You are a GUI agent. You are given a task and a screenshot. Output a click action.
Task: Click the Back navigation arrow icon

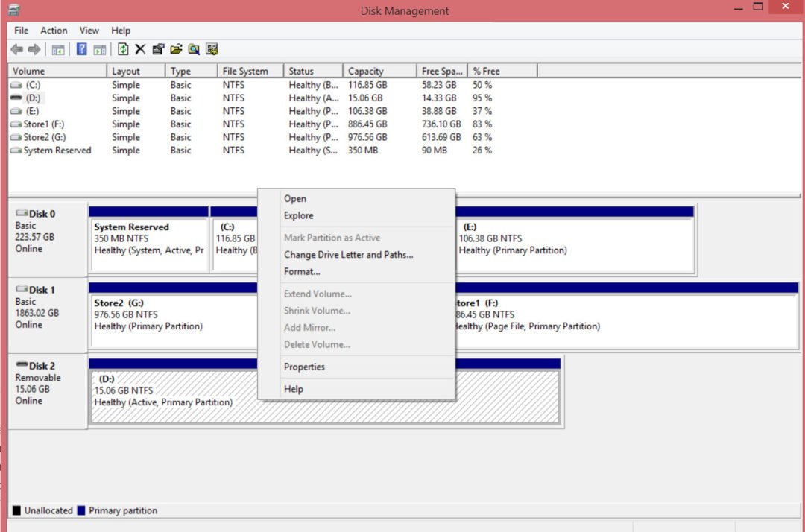tap(16, 49)
